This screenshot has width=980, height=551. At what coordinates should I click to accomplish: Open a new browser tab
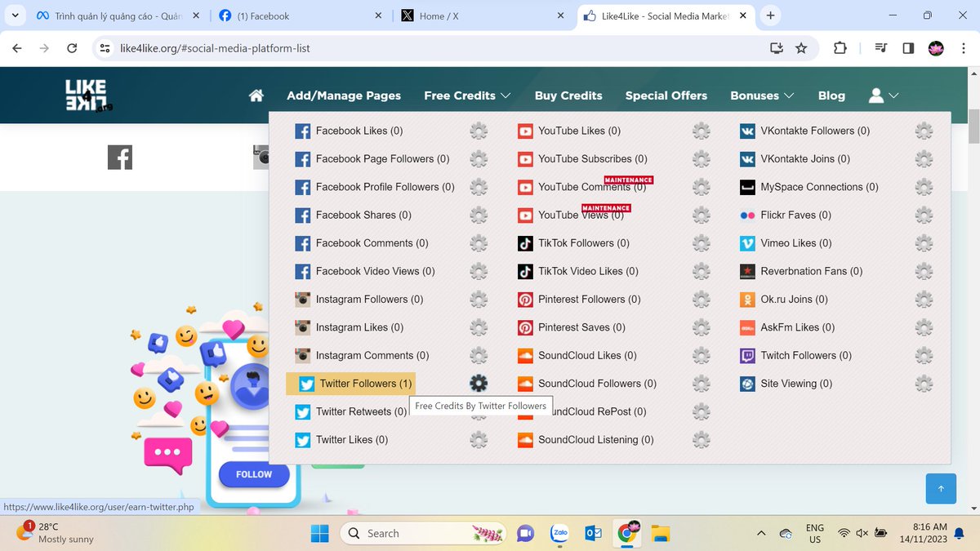[770, 16]
